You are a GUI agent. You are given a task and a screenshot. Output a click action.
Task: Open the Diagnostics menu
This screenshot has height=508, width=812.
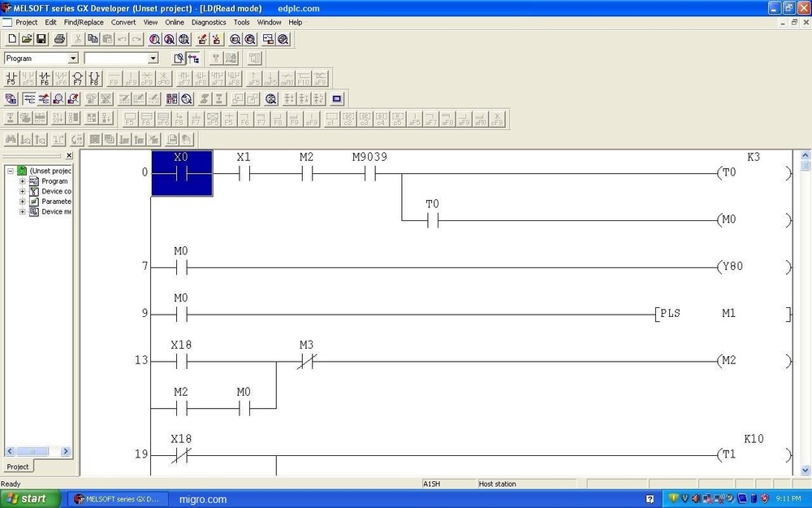click(x=209, y=22)
